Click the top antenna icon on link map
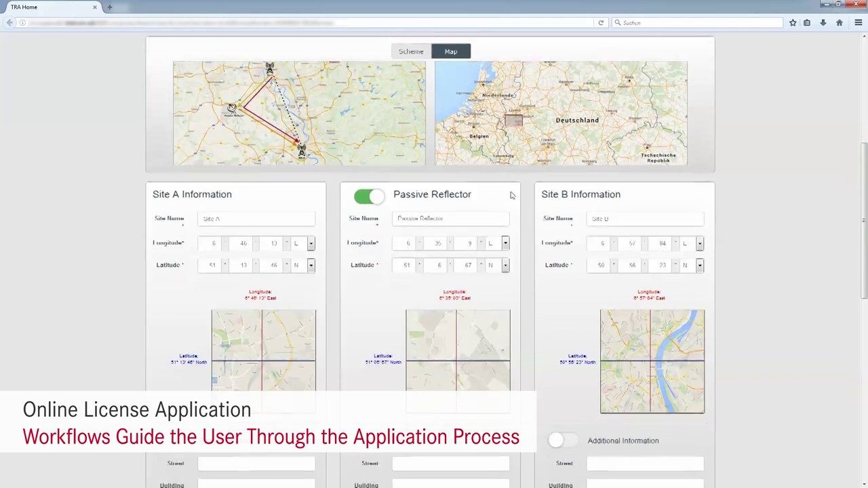868x488 pixels. pyautogui.click(x=270, y=68)
